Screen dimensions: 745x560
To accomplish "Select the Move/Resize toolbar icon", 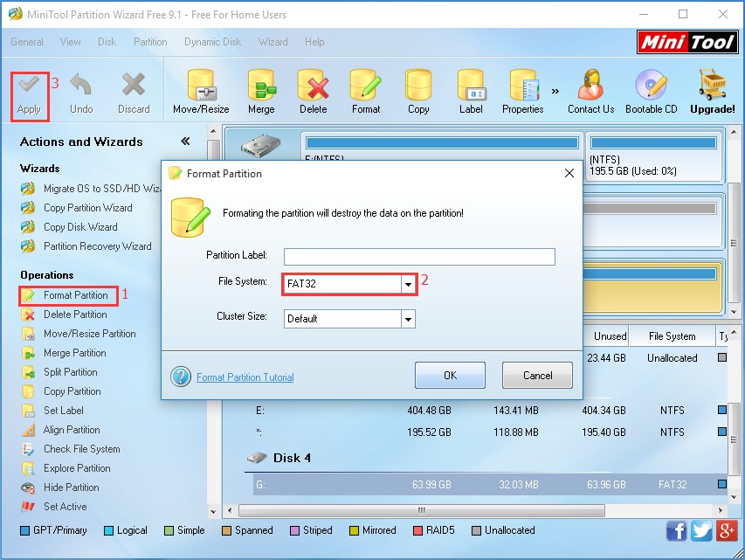I will pos(201,86).
